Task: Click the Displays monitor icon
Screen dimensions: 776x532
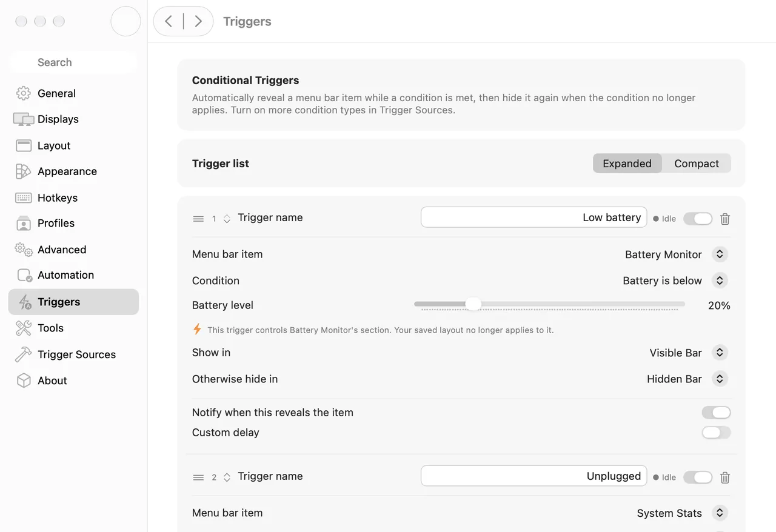Action: 24,119
